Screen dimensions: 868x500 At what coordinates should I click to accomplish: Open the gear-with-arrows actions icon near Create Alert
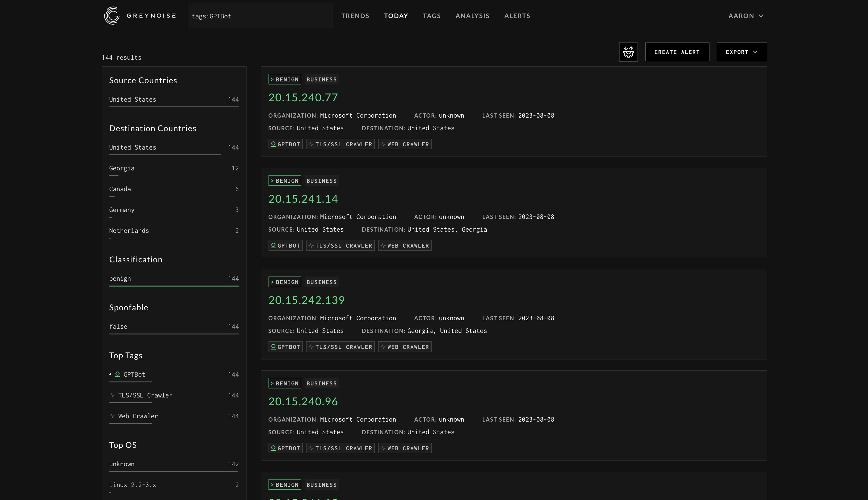pyautogui.click(x=628, y=52)
